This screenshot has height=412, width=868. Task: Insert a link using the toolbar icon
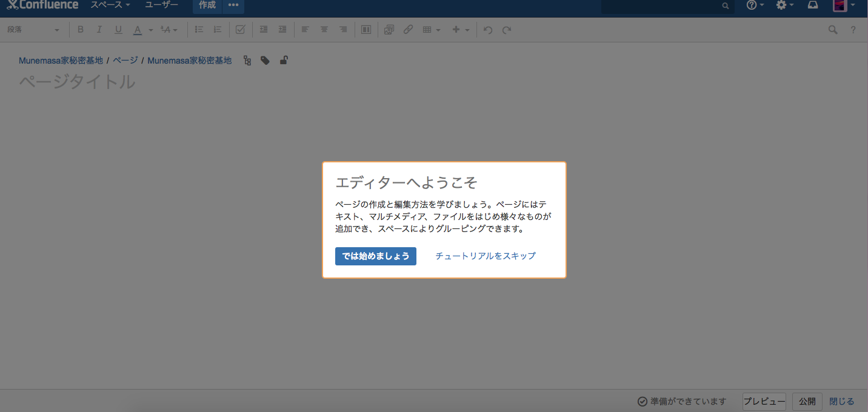point(407,29)
